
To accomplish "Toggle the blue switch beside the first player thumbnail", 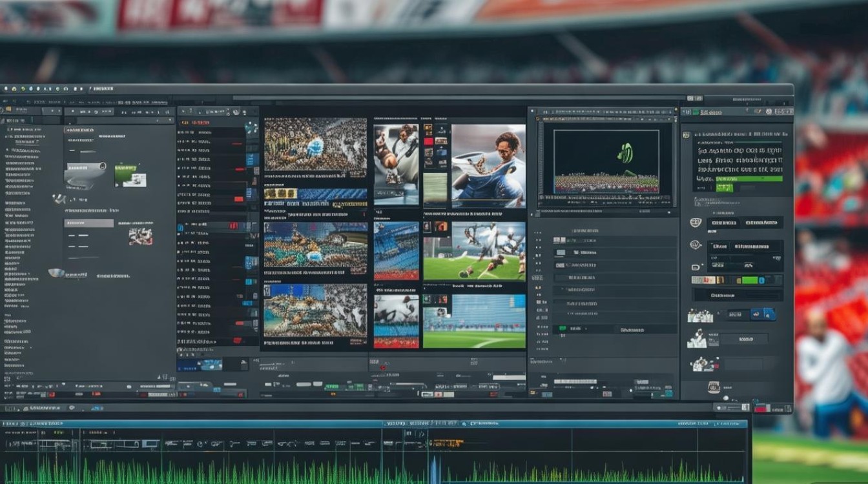I will pos(763,314).
